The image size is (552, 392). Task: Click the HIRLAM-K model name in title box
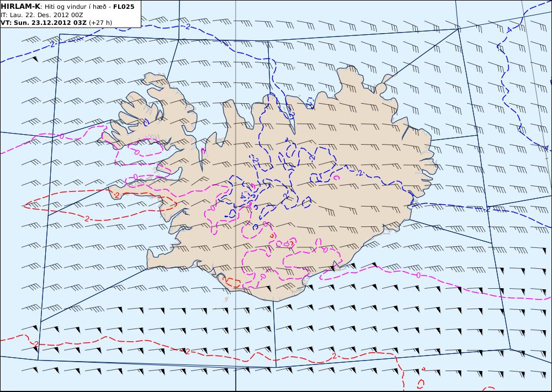20,7
